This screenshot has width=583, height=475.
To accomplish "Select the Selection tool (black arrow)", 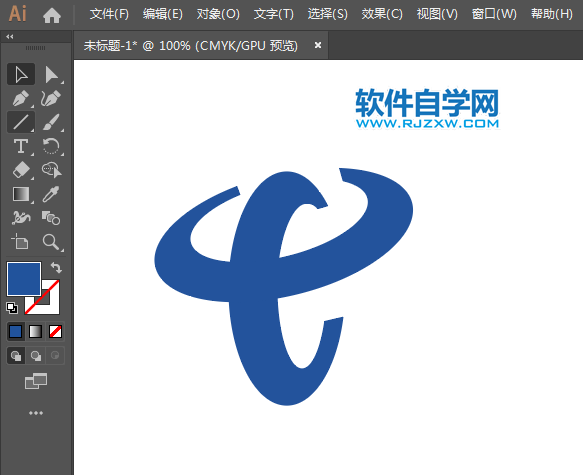I will (21, 74).
